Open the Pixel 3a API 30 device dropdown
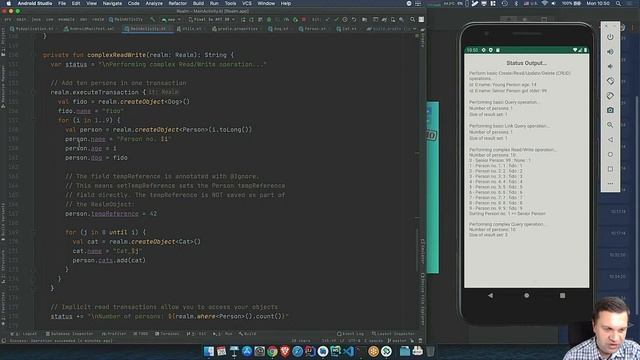The image size is (640, 360). point(211,19)
